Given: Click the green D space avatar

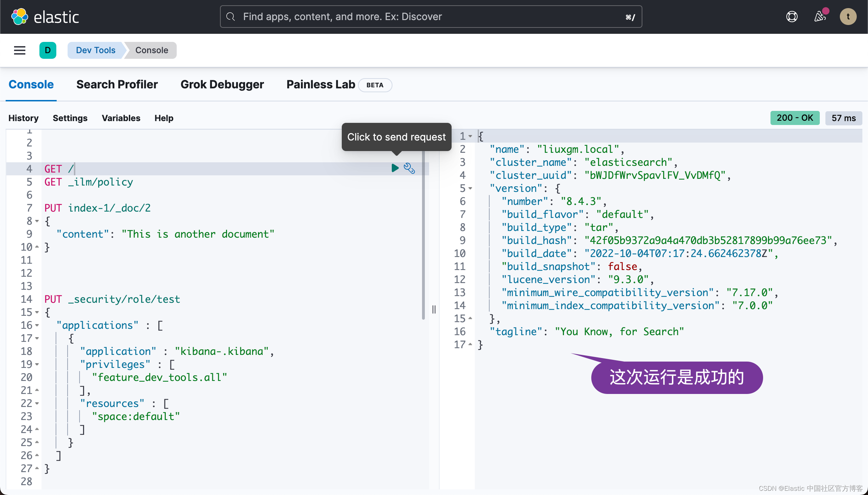Looking at the screenshot, I should click(48, 50).
